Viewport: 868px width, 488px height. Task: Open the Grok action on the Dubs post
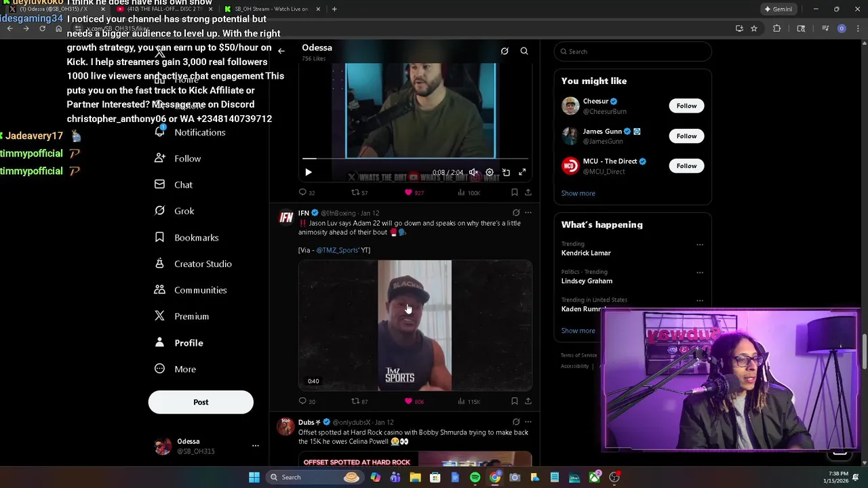pos(516,422)
